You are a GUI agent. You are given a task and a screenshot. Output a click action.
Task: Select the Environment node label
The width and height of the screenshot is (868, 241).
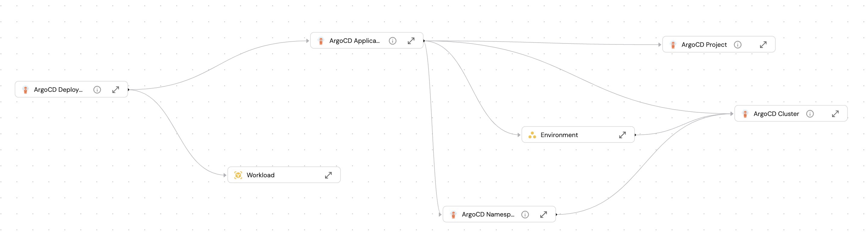coord(559,135)
